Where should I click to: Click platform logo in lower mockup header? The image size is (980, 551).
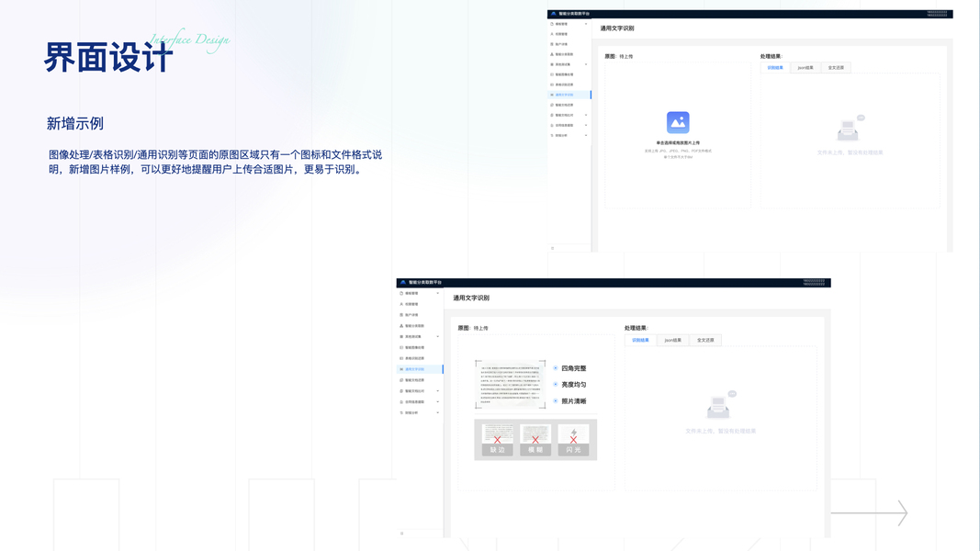tap(402, 282)
